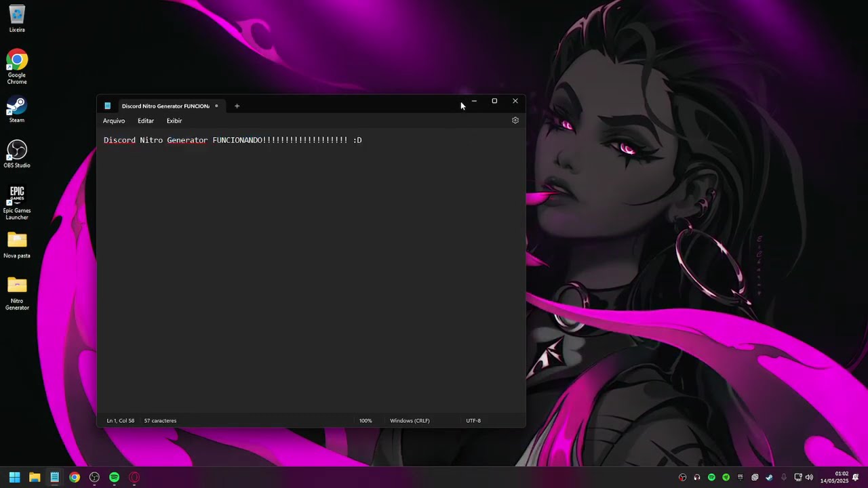The height and width of the screenshot is (488, 868).
Task: Click the microphone tray icon
Action: (784, 477)
